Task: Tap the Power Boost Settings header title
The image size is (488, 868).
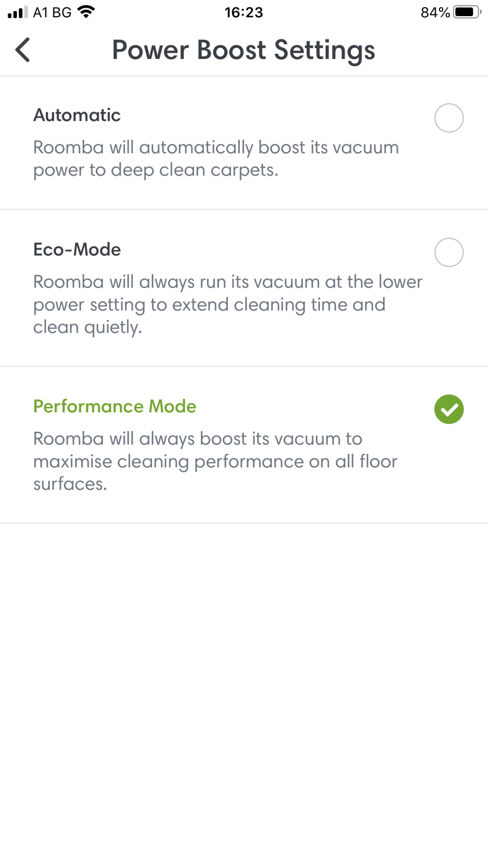Action: [x=244, y=50]
